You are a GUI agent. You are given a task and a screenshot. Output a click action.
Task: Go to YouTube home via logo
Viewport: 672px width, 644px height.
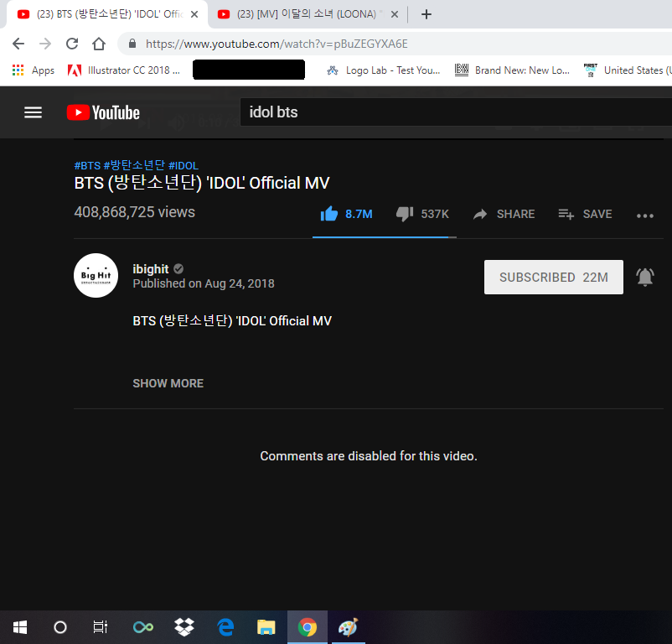click(x=103, y=112)
